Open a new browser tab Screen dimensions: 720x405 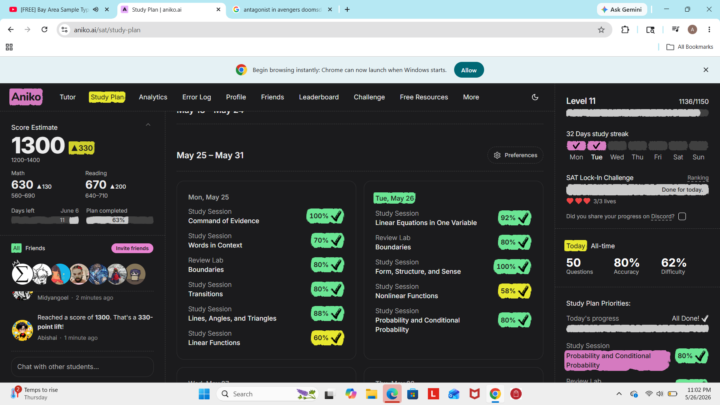coord(347,9)
